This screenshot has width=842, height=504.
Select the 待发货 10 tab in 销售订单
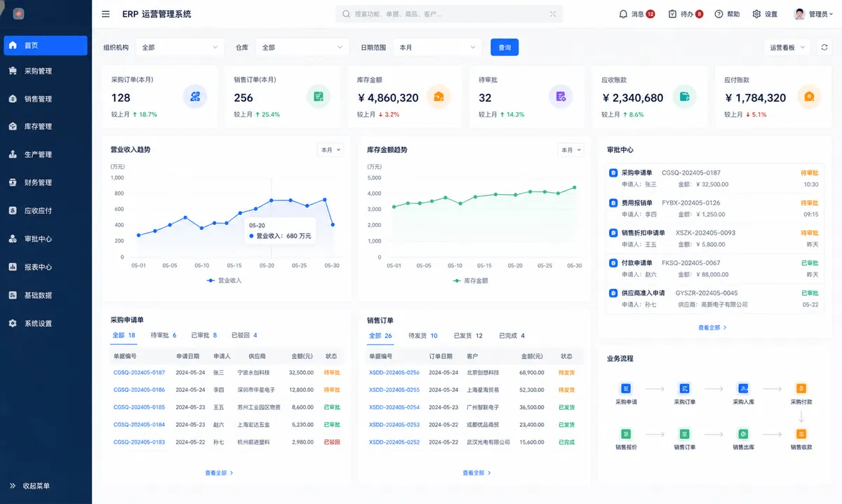[x=423, y=336]
